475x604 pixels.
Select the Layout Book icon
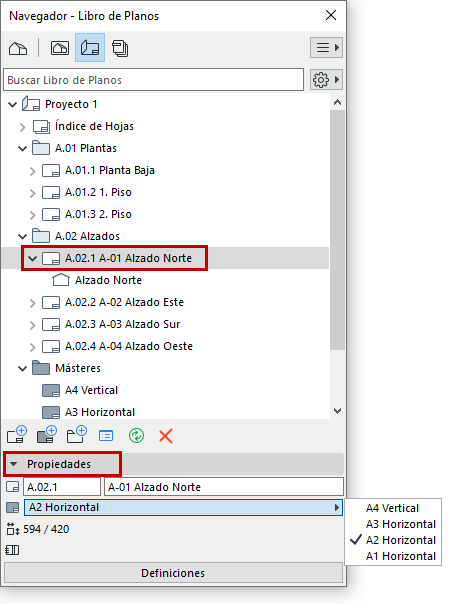point(90,48)
